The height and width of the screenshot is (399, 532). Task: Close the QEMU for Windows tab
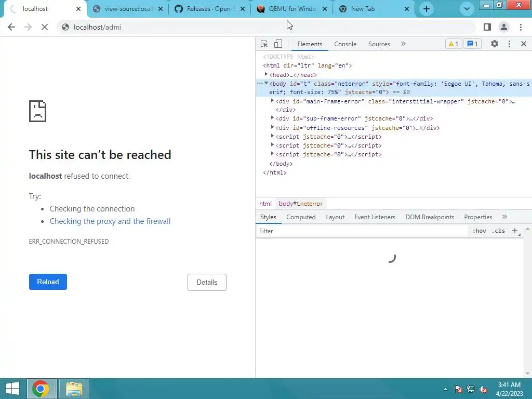coord(325,9)
